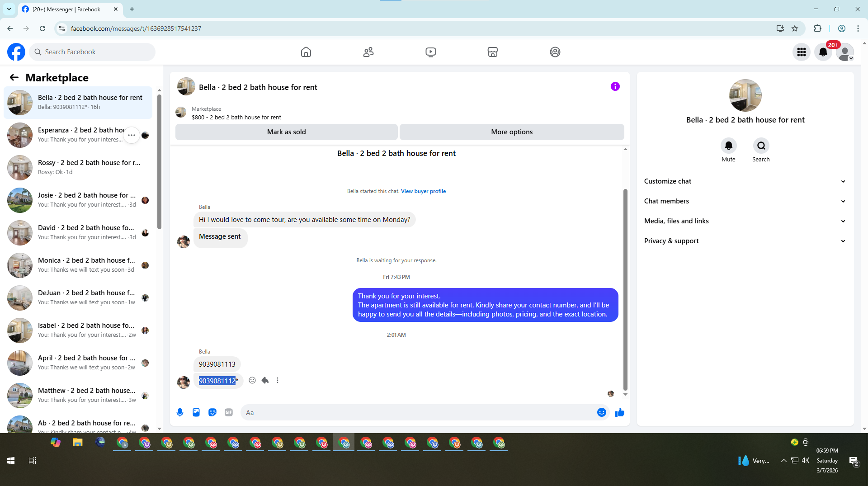Open the account profile avatar menu
Image resolution: width=868 pixels, height=486 pixels.
[845, 52]
